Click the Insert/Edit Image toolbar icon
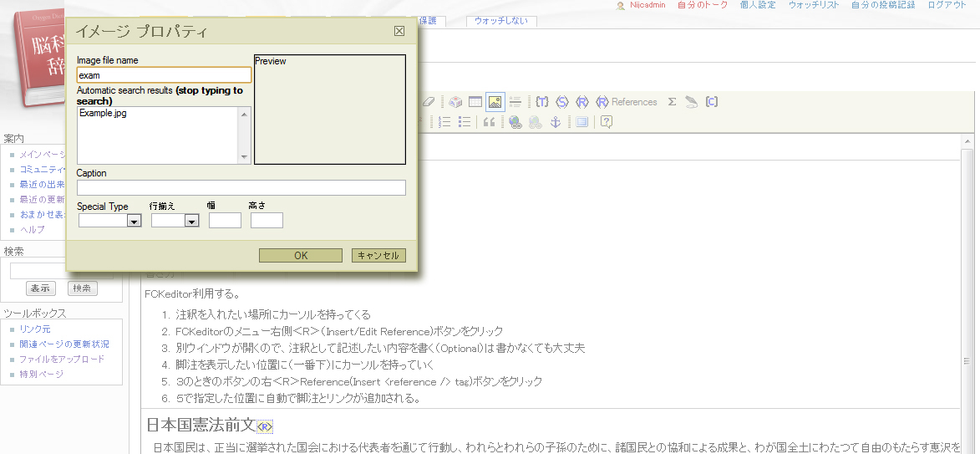This screenshot has height=454, width=980. point(495,102)
